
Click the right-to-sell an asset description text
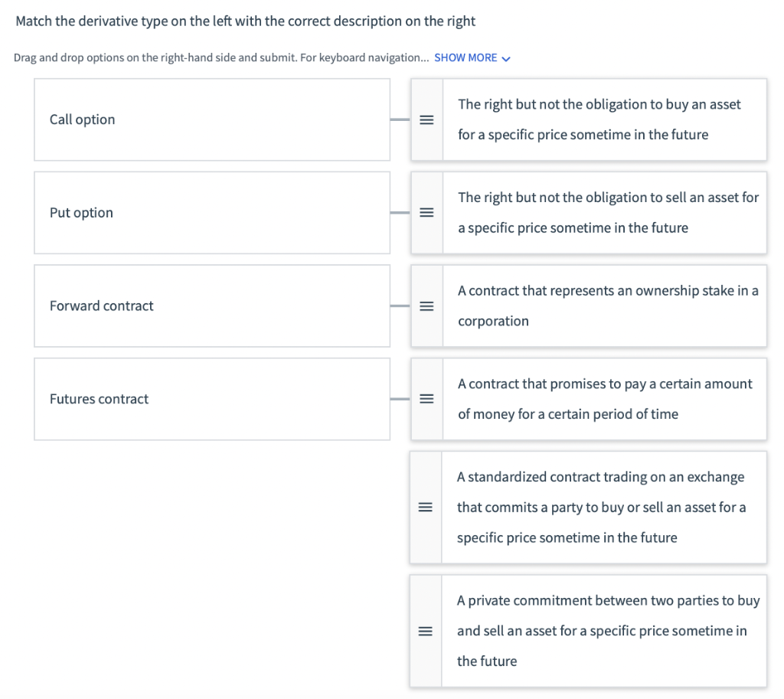(608, 213)
